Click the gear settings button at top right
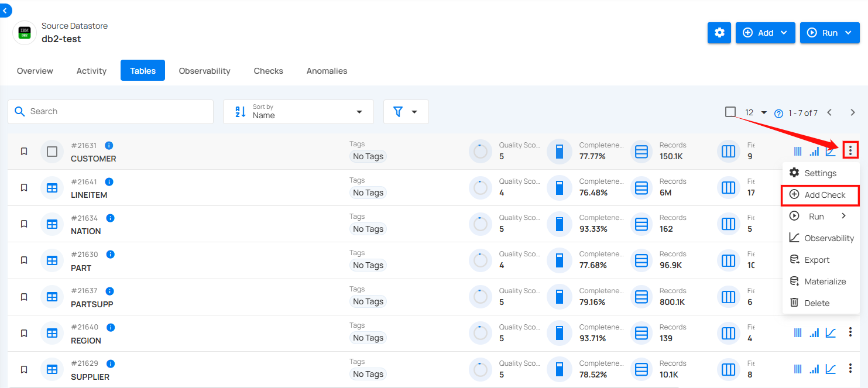868x388 pixels. pyautogui.click(x=719, y=33)
